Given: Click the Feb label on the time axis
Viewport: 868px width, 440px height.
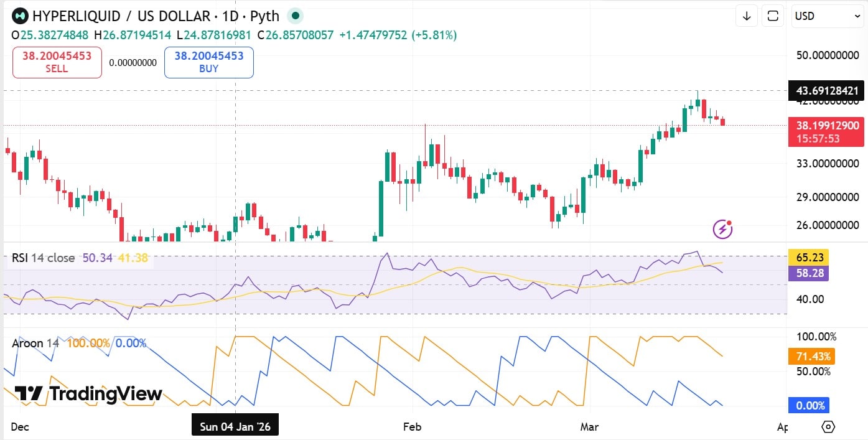Looking at the screenshot, I should tap(411, 427).
